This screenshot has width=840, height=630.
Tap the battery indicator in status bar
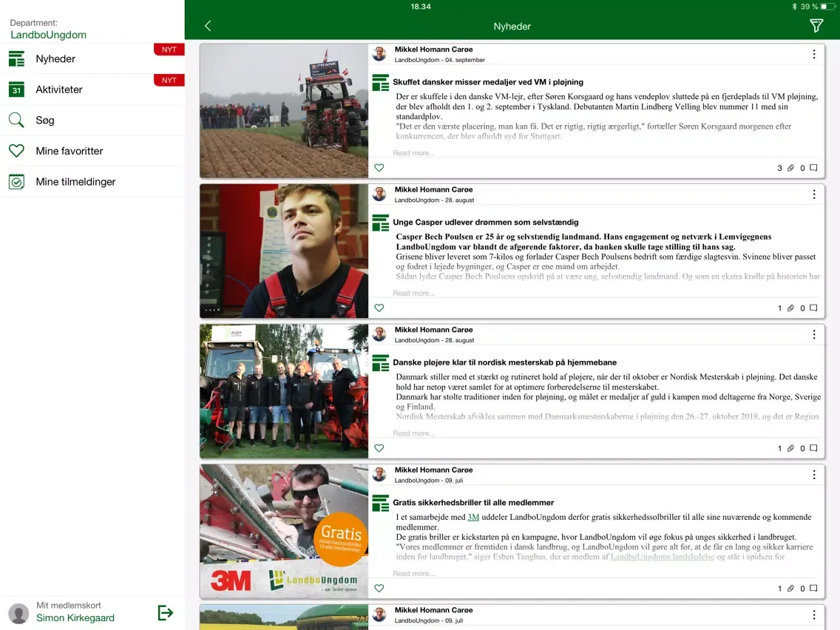point(827,7)
